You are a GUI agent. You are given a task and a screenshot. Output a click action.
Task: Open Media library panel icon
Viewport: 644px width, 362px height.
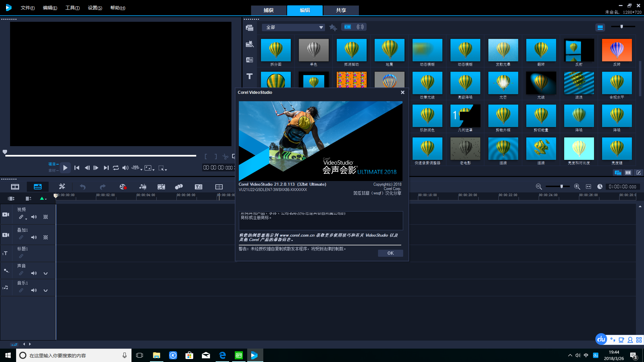(250, 28)
